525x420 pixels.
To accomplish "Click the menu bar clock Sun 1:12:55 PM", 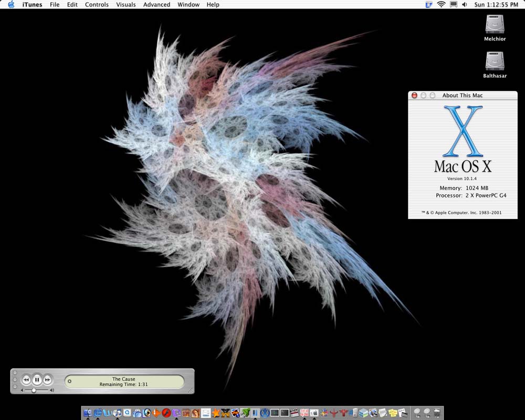I will [496, 4].
